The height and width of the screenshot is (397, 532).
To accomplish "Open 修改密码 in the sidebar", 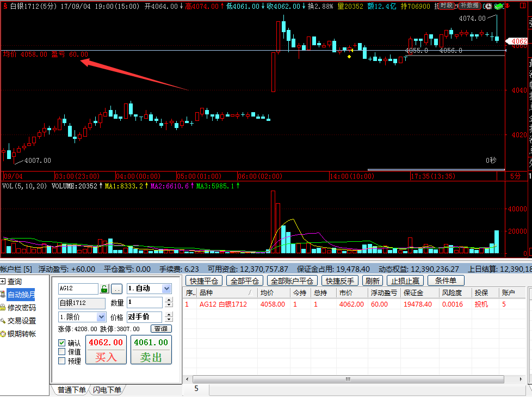I will pyautogui.click(x=22, y=308).
